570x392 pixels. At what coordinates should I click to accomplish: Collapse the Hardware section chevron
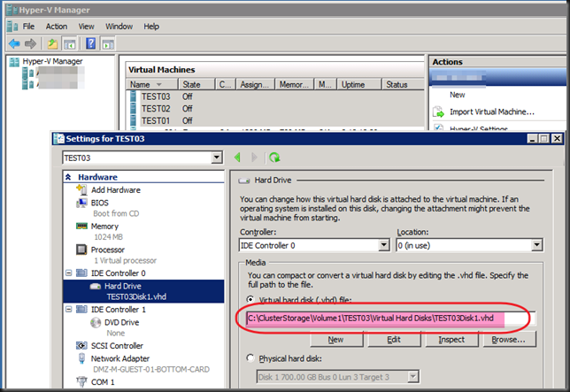(x=68, y=177)
